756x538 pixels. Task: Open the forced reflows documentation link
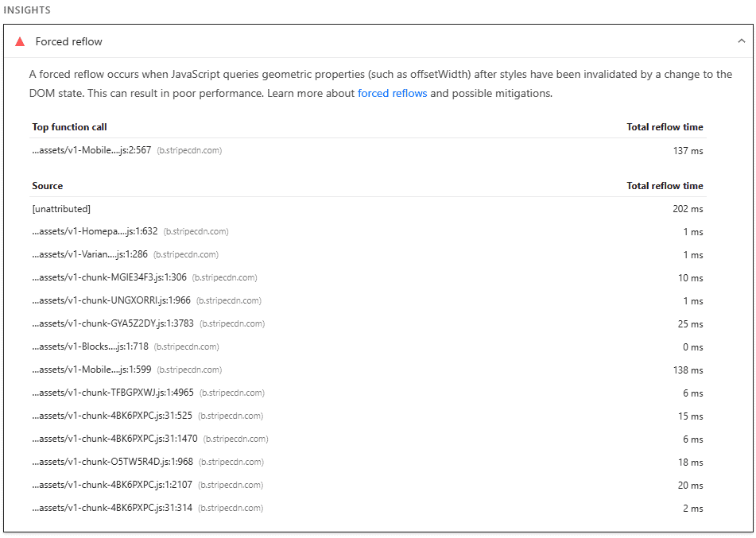(x=392, y=93)
